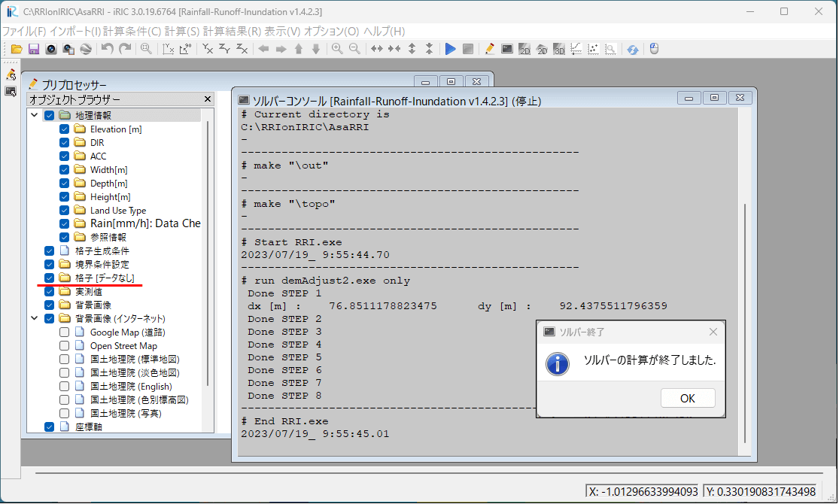Open the 計算結果(R) menu
Screen dimensions: 839x504
point(231,32)
